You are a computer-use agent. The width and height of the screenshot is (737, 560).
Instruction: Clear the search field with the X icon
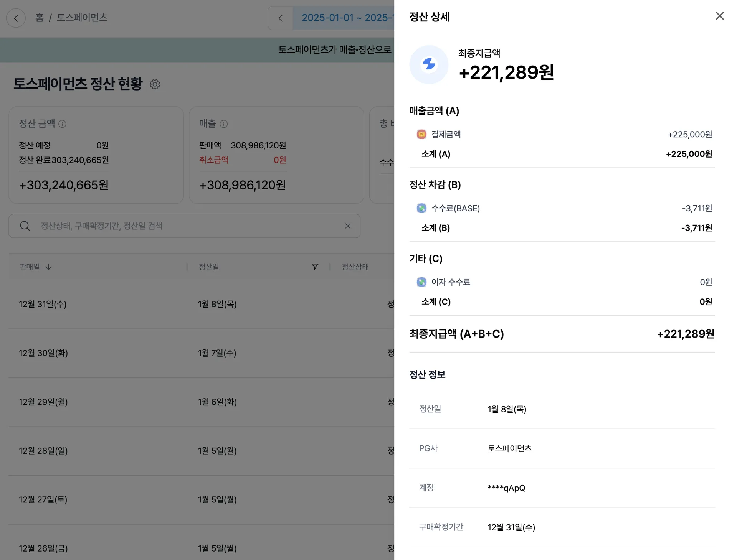tap(347, 226)
